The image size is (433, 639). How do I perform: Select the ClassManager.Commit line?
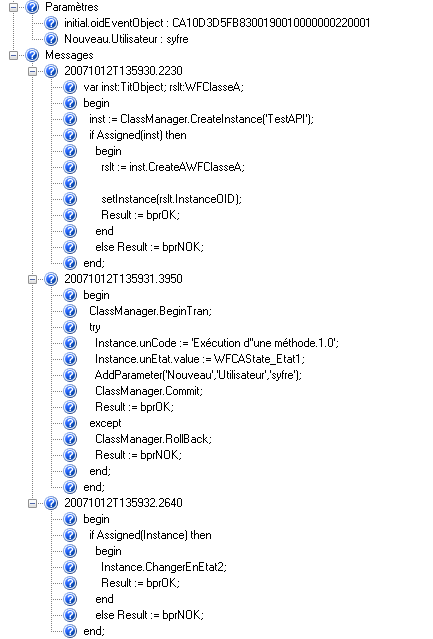149,391
